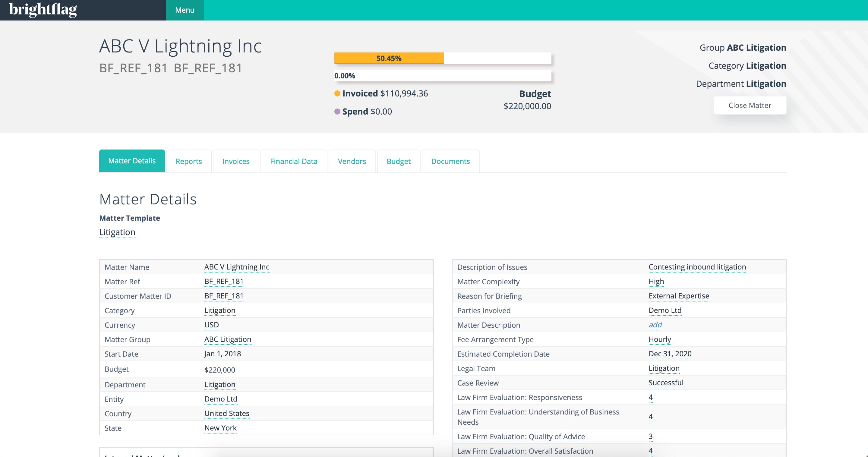This screenshot has height=457, width=868.
Task: Open the Documents tab
Action: click(x=450, y=162)
